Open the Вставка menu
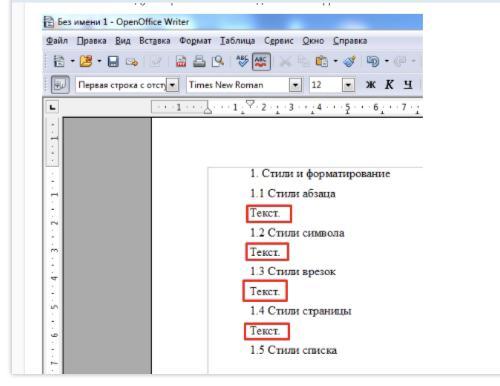 [155, 41]
